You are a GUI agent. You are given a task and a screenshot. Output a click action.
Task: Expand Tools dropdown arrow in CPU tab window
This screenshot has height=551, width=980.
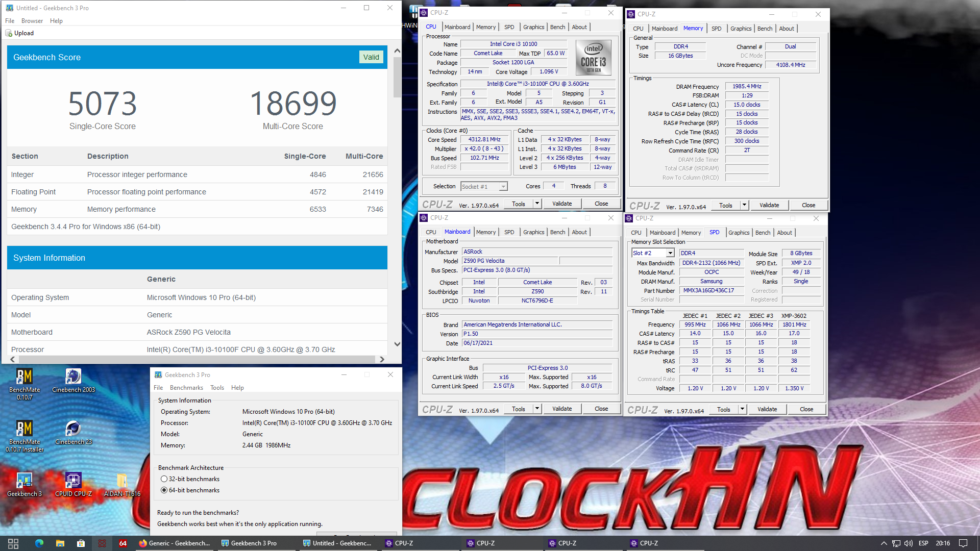(x=537, y=204)
